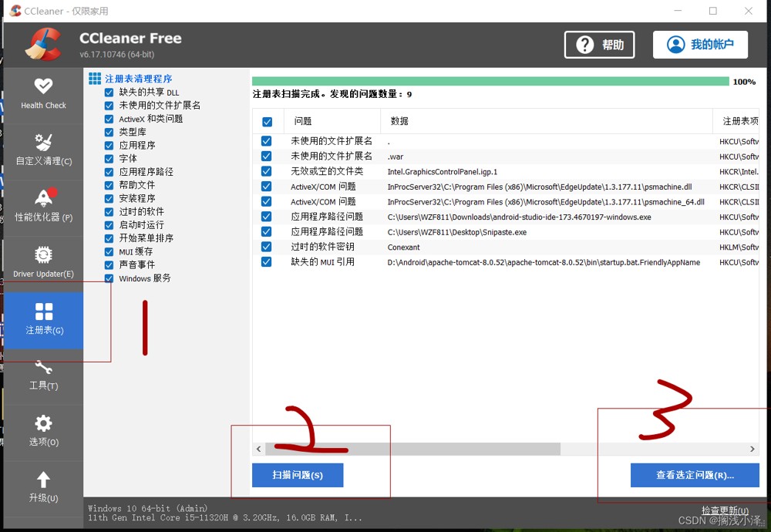Click the 升级 upgrade arrow icon

tap(43, 480)
